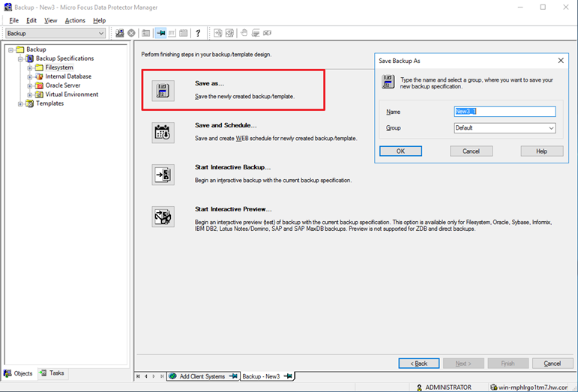This screenshot has height=392, width=578.
Task: Click the toolbar icon right of the hand
Action: coord(255,33)
